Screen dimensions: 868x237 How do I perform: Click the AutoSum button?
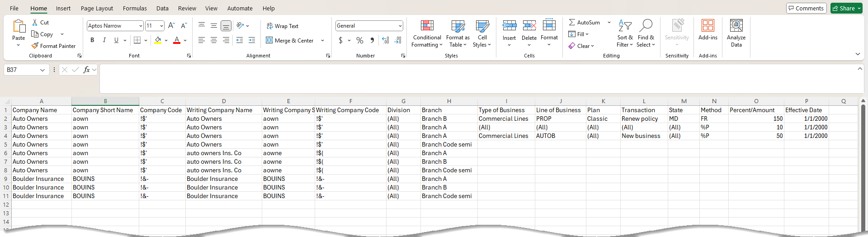[585, 22]
